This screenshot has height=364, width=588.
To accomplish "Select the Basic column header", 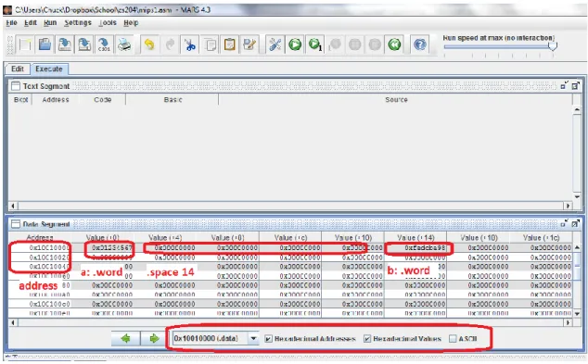I will pos(173,100).
